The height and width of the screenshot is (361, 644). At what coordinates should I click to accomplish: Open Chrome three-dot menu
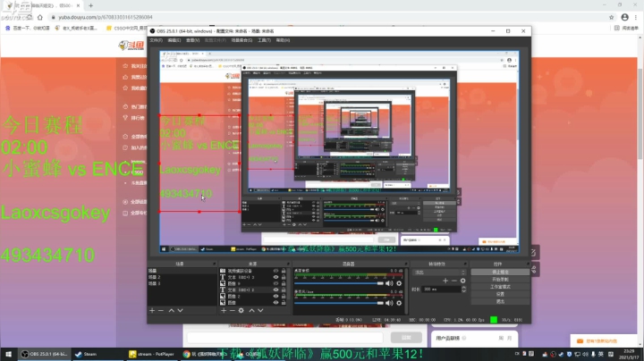(x=636, y=17)
